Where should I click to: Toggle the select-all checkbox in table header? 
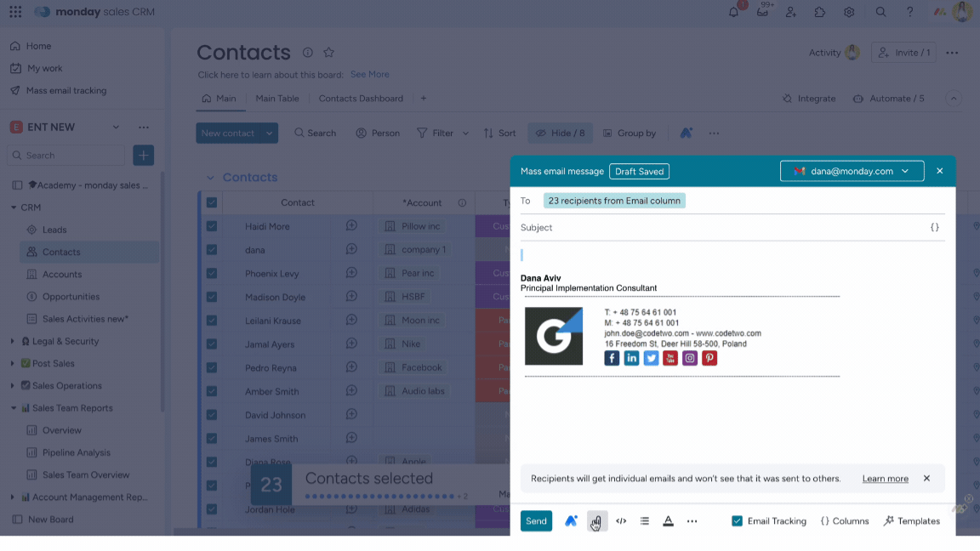tap(212, 202)
